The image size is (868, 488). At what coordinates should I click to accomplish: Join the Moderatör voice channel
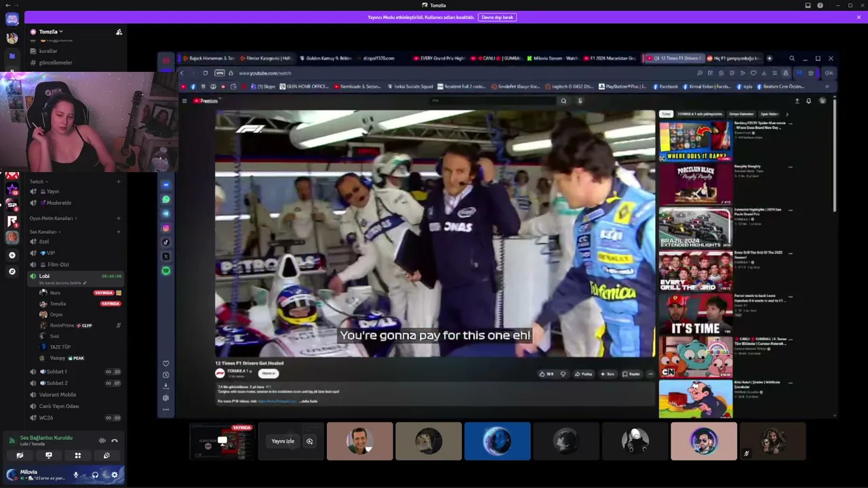[x=75, y=203]
